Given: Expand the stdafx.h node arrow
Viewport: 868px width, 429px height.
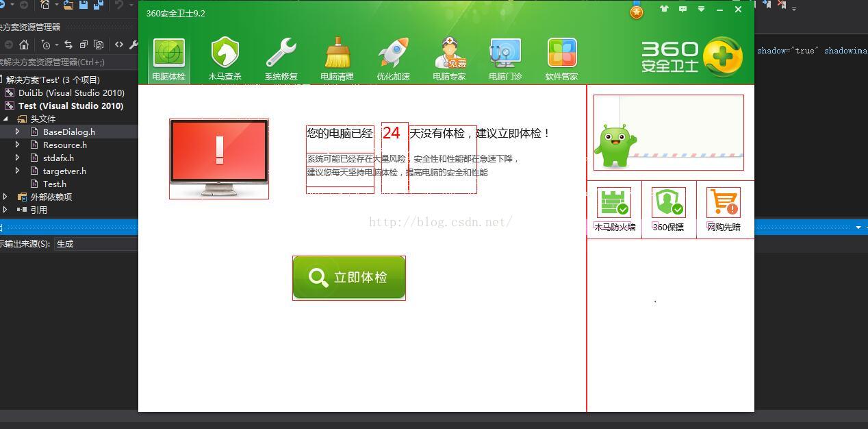Looking at the screenshot, I should tap(18, 158).
